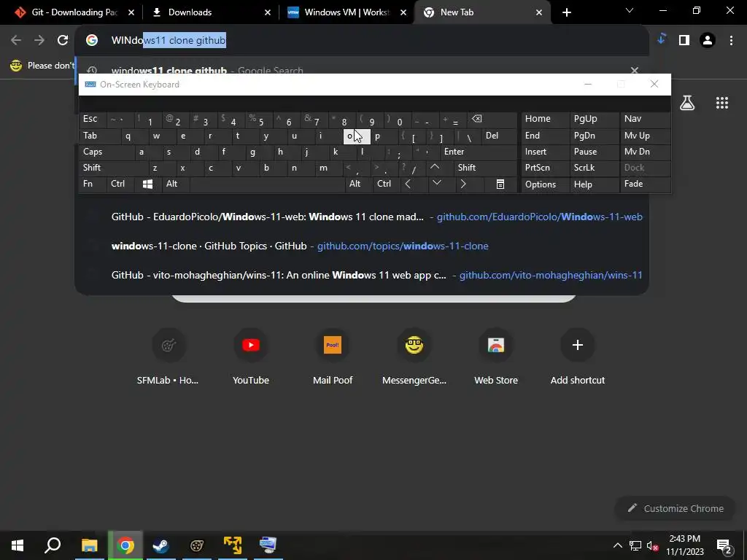Viewport: 747px width, 560px height.
Task: Open the Chrome Labs flask icon
Action: click(687, 102)
